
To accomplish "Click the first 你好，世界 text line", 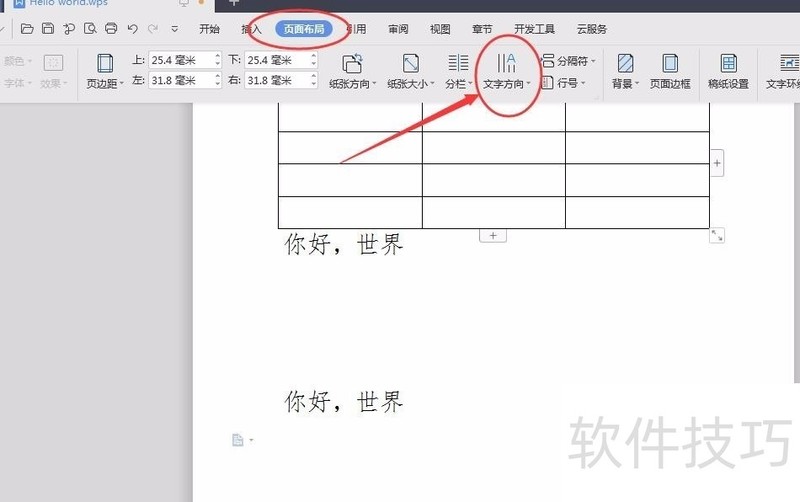I will pyautogui.click(x=344, y=244).
